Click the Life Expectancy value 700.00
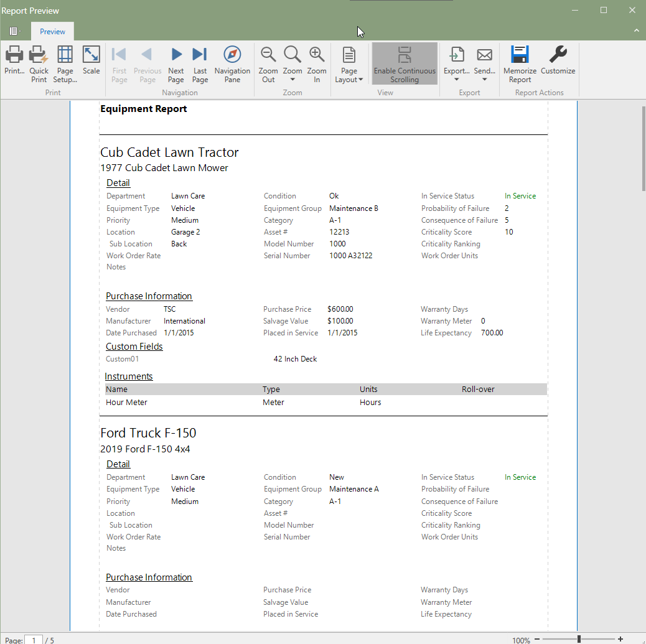Viewport: 646px width, 644px height. (x=492, y=332)
